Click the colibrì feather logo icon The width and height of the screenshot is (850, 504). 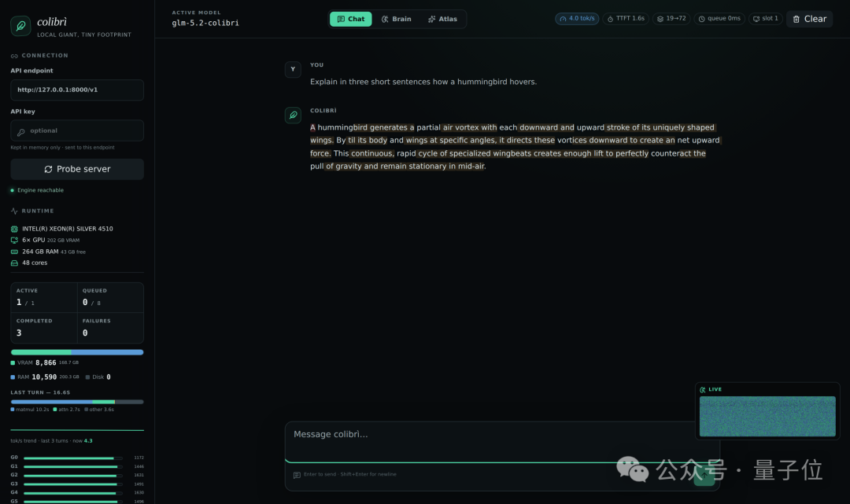(x=20, y=25)
